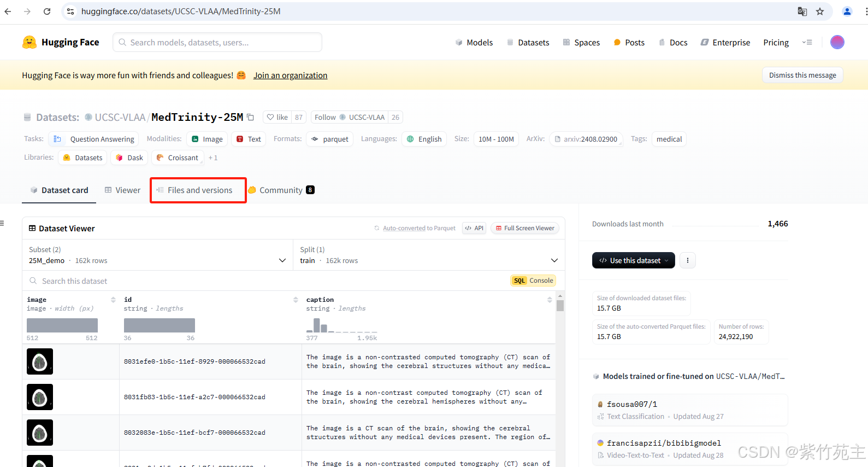Image resolution: width=868 pixels, height=467 pixels.
Task: Open the SQL Console
Action: (x=533, y=281)
